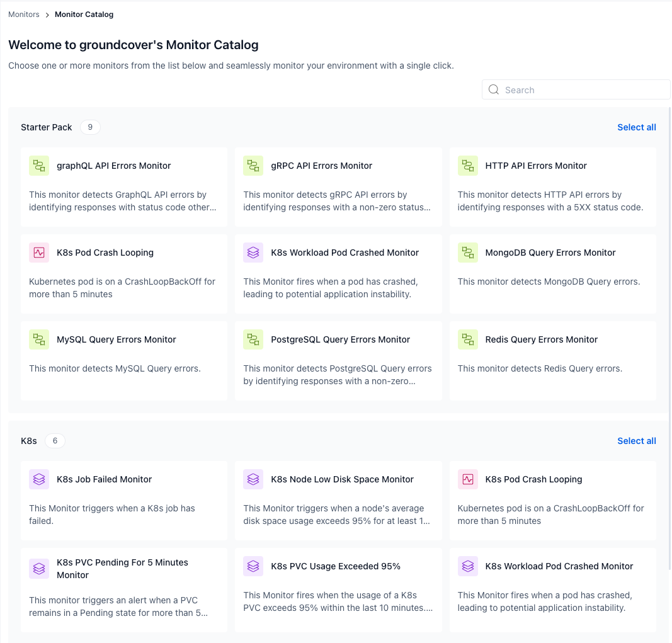Focus the Search input field
The height and width of the screenshot is (643, 672).
coord(583,90)
